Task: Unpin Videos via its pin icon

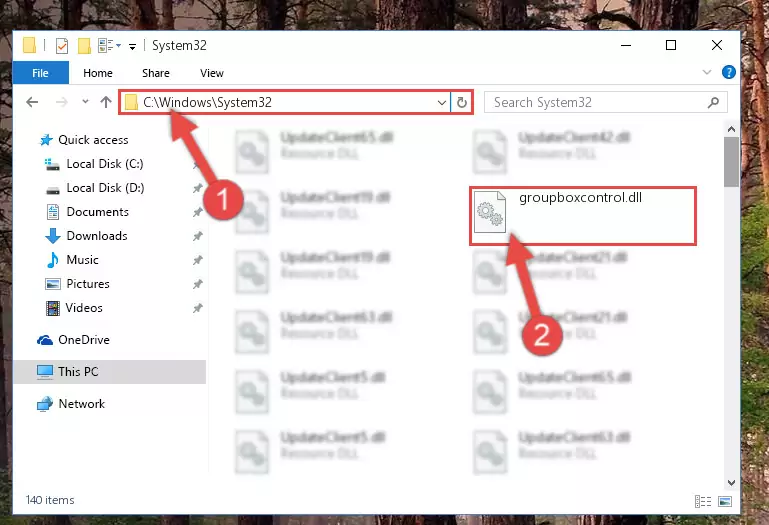Action: (197, 308)
